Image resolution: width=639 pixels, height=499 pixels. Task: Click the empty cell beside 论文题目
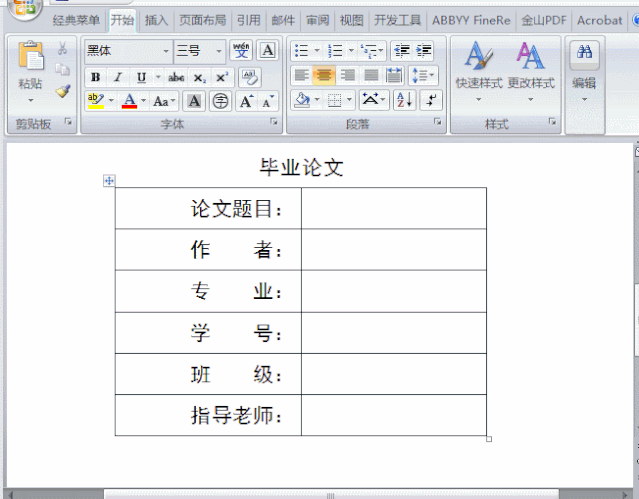394,208
